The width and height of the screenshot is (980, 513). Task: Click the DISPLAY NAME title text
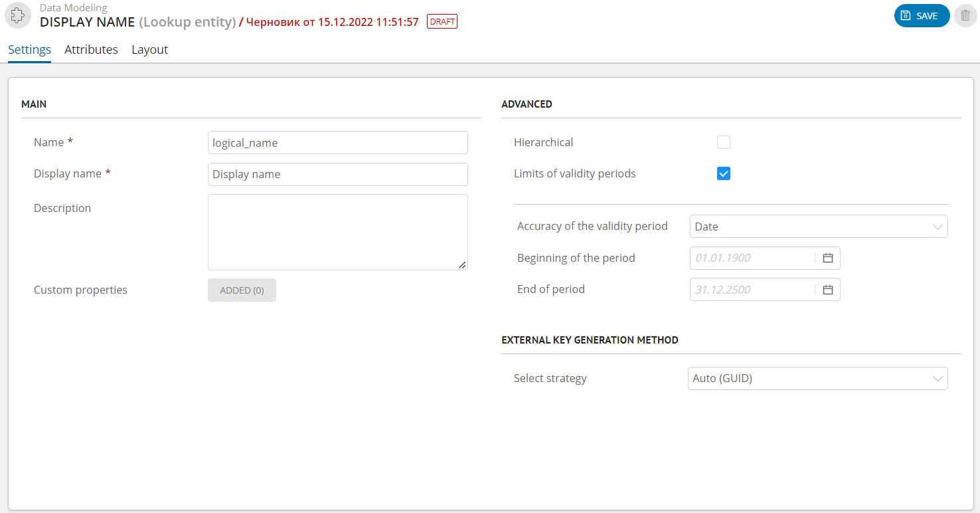point(88,22)
